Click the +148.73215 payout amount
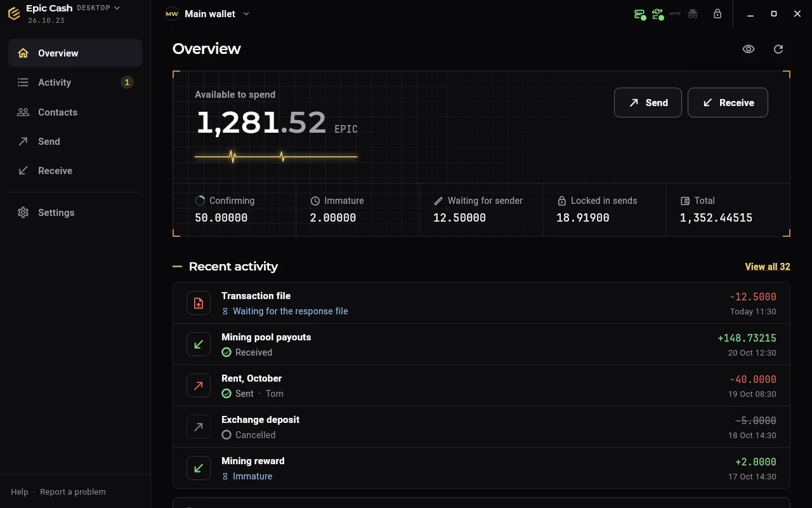This screenshot has height=508, width=812. point(747,338)
